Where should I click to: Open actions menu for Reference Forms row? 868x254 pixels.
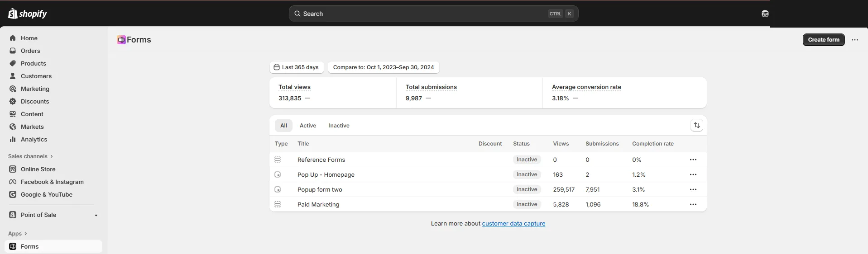693,160
